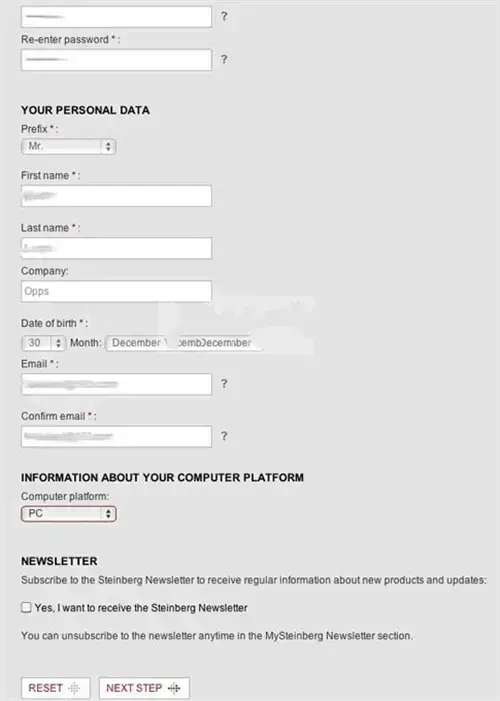Open the Prefix dropdown showing Mr.
The width and height of the screenshot is (500, 701).
[x=68, y=146]
